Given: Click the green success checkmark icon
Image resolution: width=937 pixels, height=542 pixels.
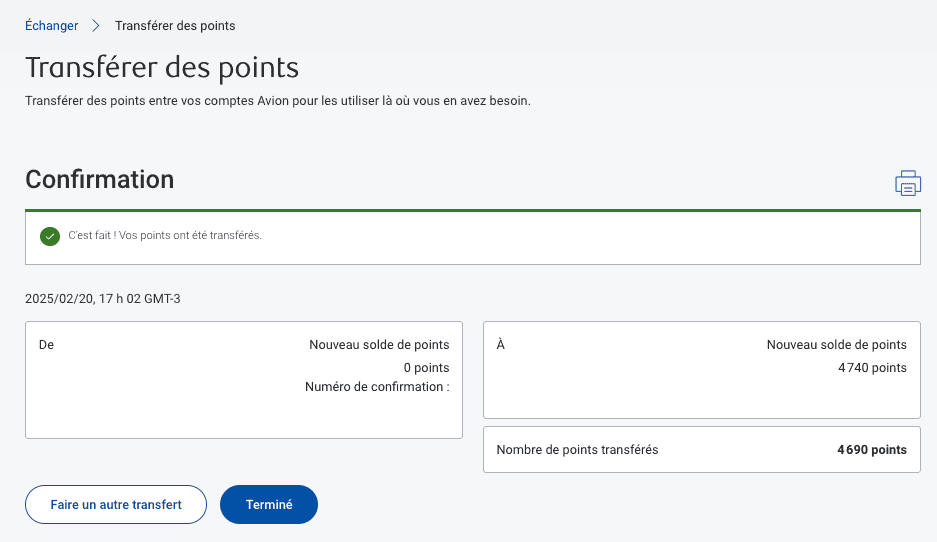Looking at the screenshot, I should pyautogui.click(x=50, y=236).
